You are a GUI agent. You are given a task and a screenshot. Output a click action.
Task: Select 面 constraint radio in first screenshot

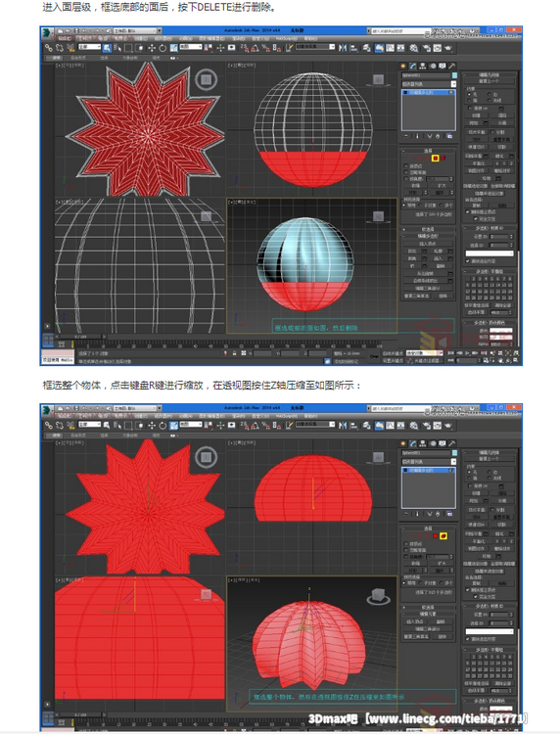pos(469,100)
